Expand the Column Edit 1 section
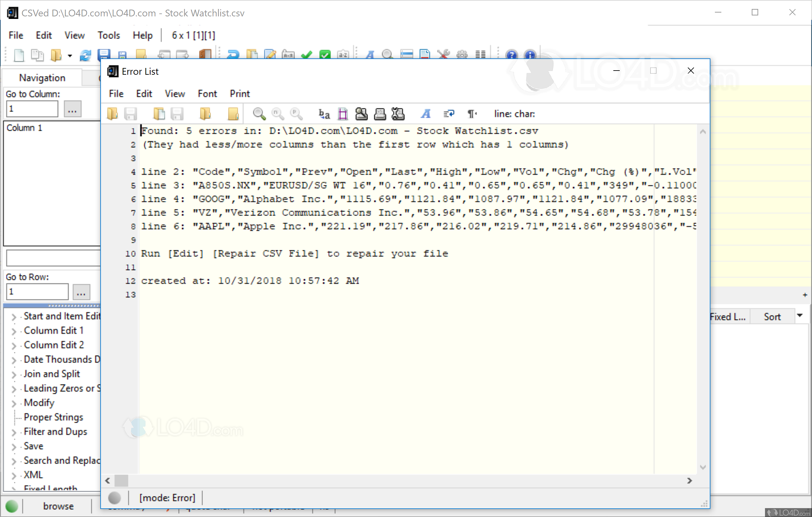 (x=13, y=331)
